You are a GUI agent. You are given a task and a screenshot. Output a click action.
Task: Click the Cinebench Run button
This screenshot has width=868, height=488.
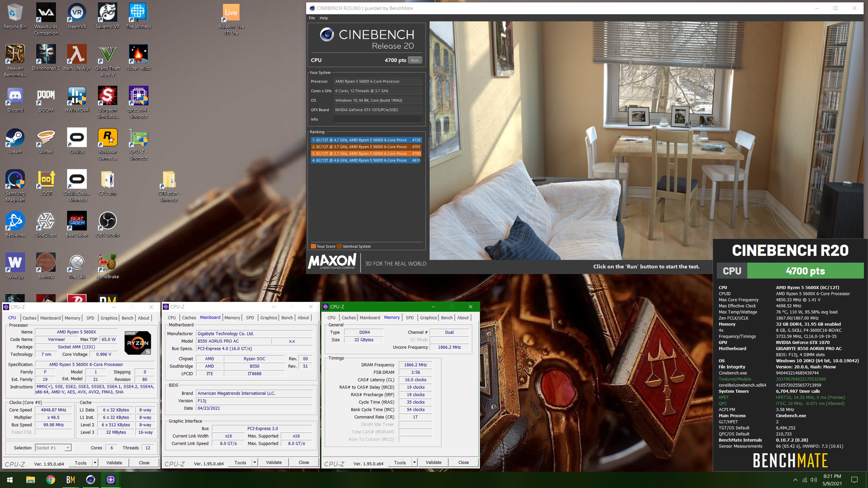click(x=415, y=60)
